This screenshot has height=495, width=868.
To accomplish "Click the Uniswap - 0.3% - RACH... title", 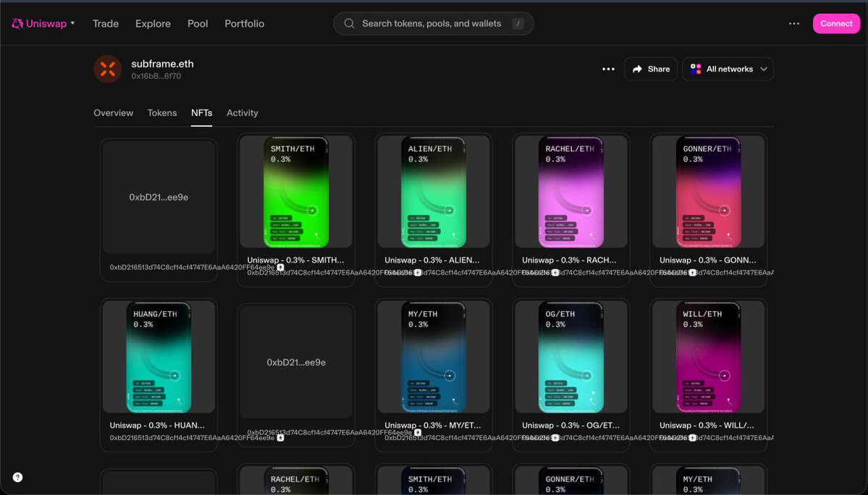I will (569, 260).
